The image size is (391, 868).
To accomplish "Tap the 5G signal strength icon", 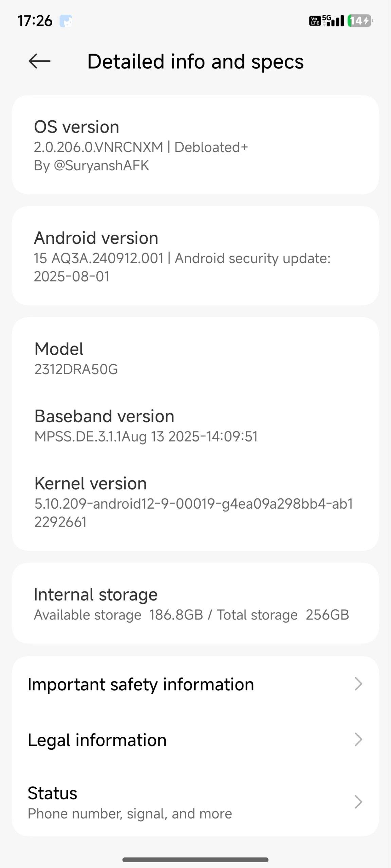I will [x=333, y=21].
